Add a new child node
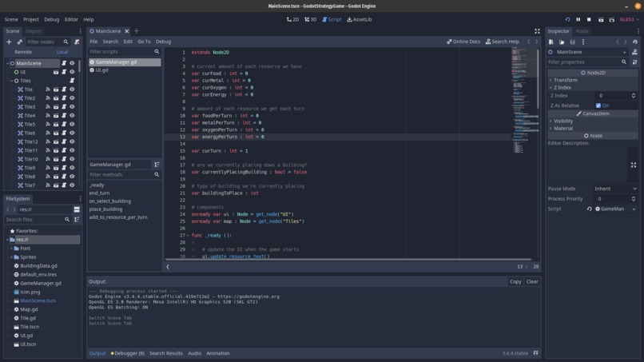The width and height of the screenshot is (644, 362). [9, 42]
